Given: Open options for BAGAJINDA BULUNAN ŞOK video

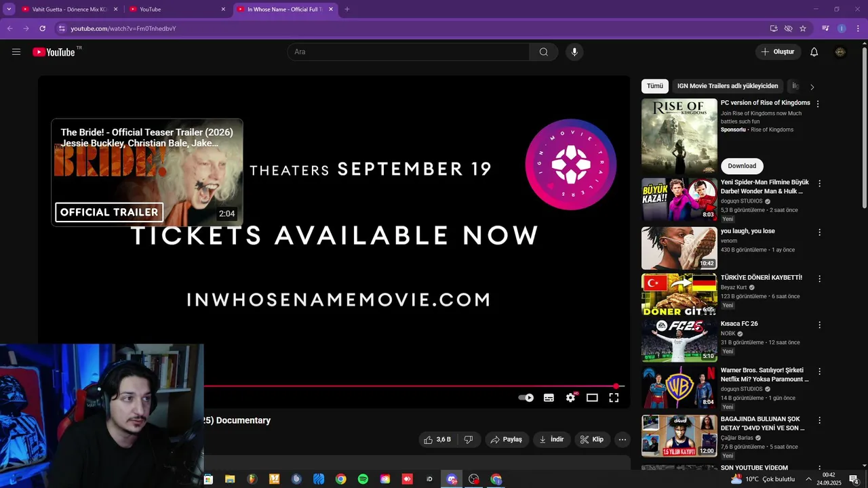Looking at the screenshot, I should 819,420.
